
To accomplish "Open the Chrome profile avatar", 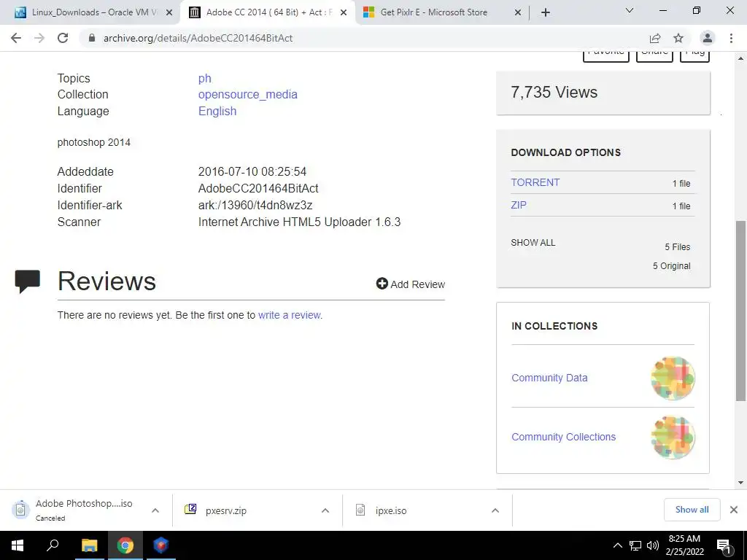I will (x=708, y=38).
